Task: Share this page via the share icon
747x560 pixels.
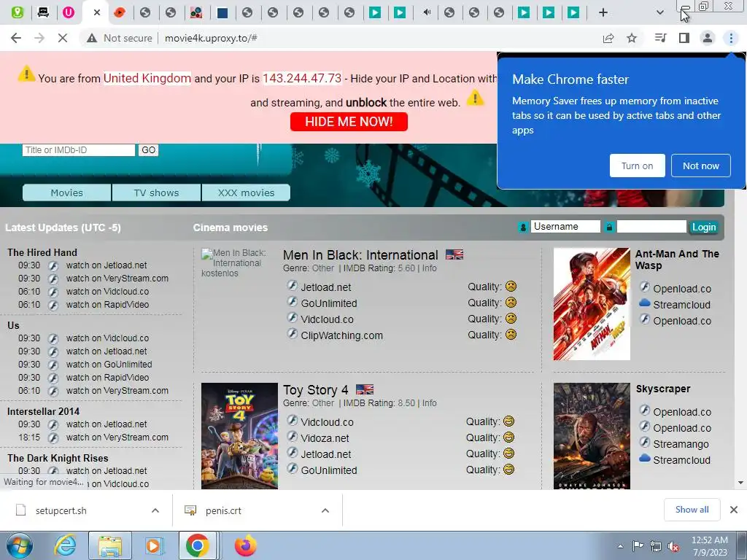Action: pos(608,38)
